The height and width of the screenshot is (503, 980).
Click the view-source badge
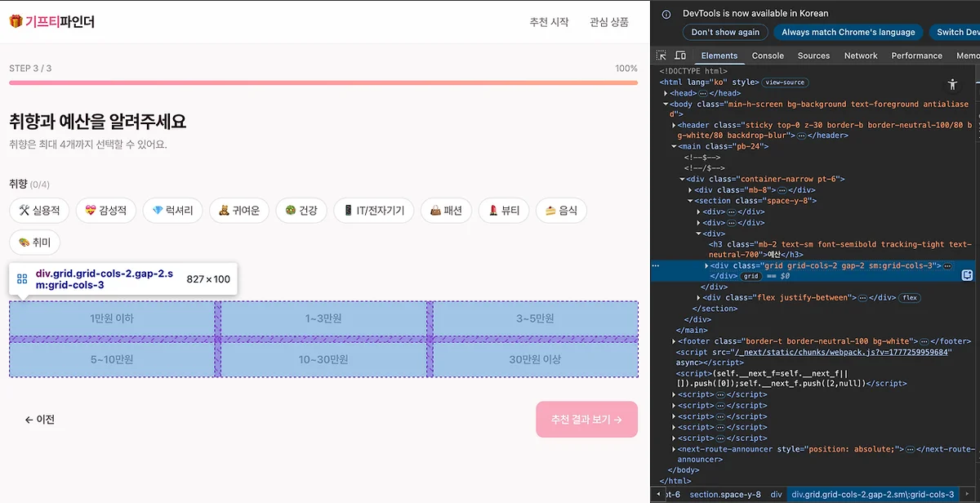[x=785, y=82]
